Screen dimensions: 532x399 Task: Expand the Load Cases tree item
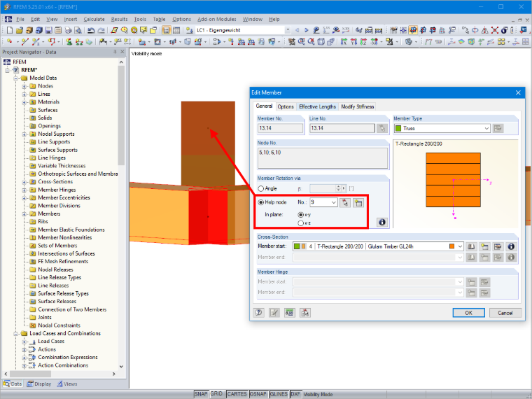point(24,342)
